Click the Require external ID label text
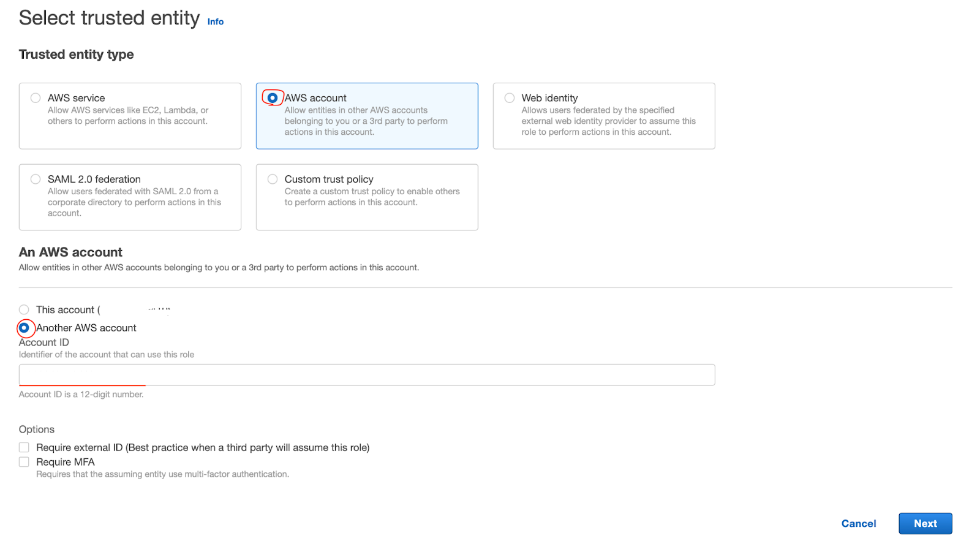The width and height of the screenshot is (980, 549). pos(202,448)
